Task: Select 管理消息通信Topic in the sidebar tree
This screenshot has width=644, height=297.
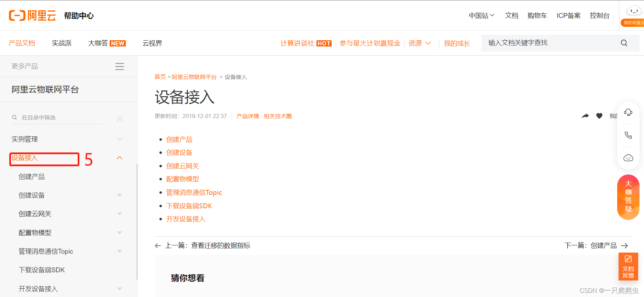Action: (46, 251)
